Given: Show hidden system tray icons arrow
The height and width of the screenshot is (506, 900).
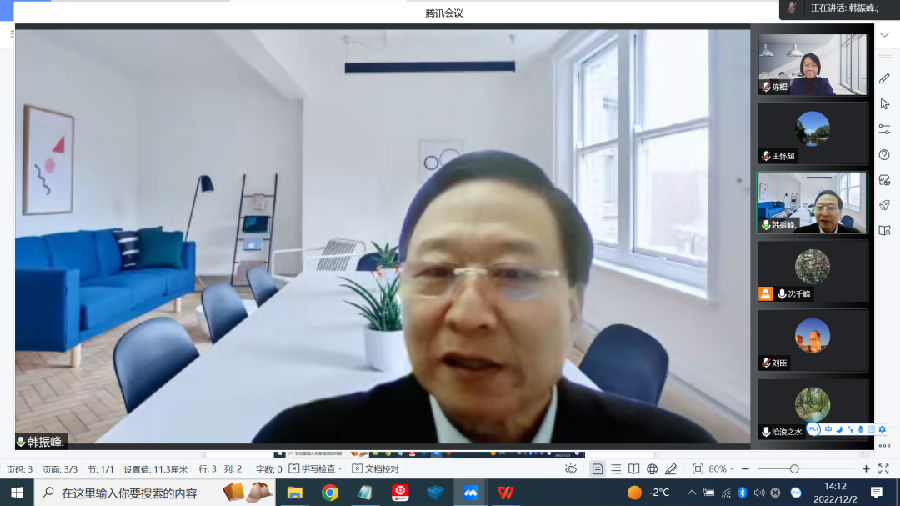Looking at the screenshot, I should tap(692, 492).
